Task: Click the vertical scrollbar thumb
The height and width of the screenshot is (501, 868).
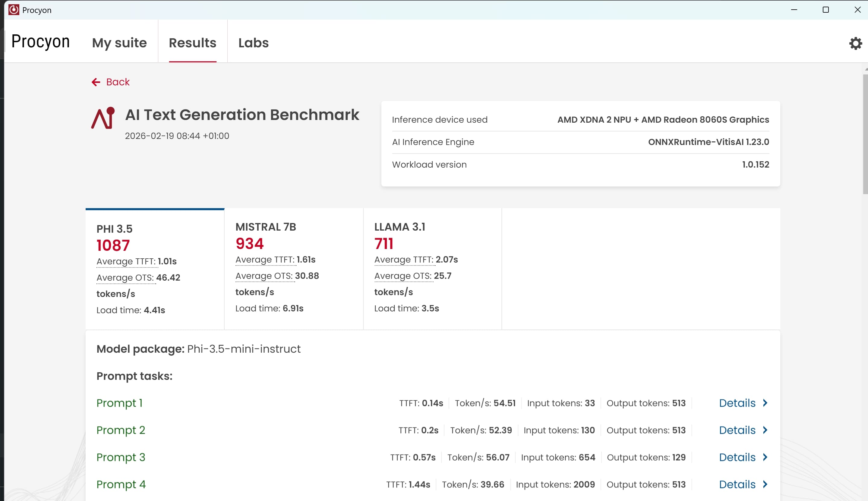Action: coord(865,134)
